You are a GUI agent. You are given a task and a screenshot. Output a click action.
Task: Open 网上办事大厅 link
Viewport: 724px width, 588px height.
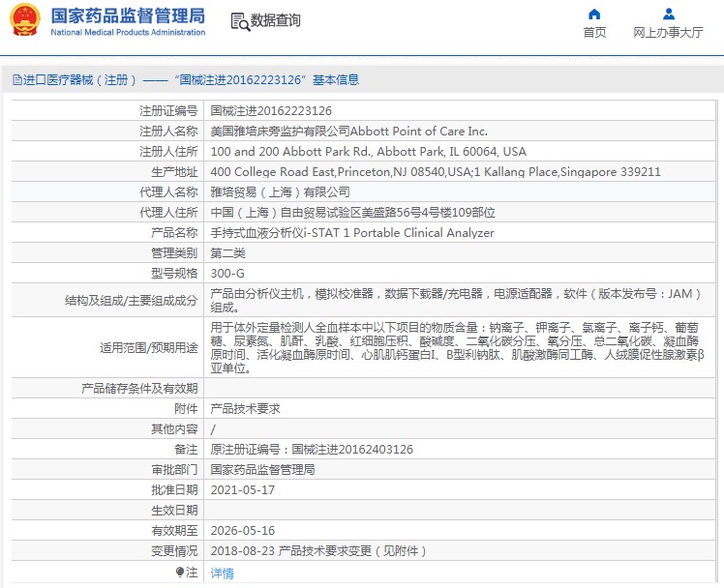click(668, 32)
